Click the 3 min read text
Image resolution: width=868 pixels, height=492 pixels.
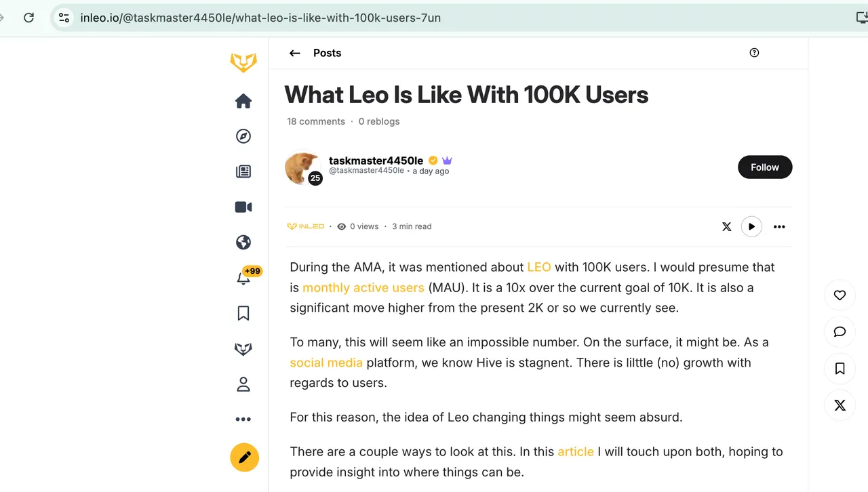[x=412, y=226]
